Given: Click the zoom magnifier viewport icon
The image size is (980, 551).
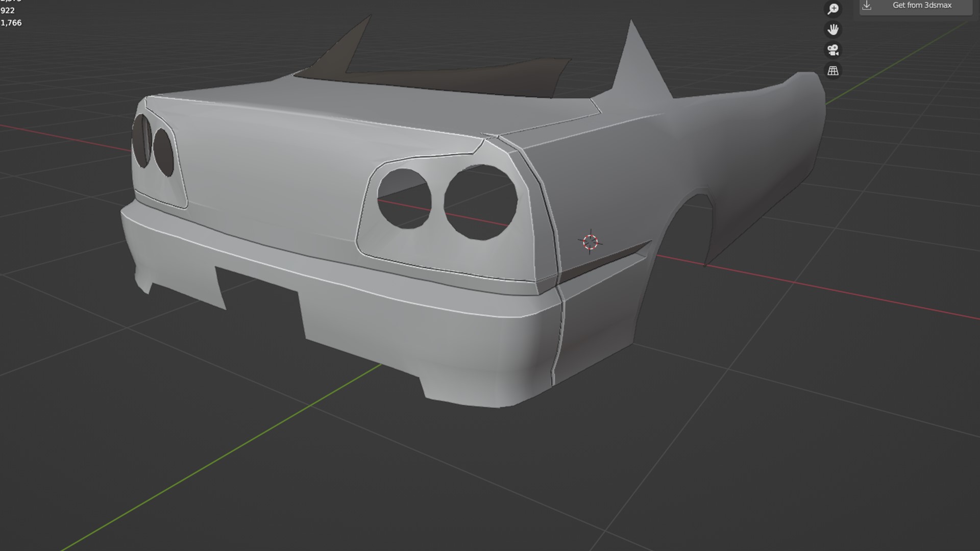Looking at the screenshot, I should 833,9.
